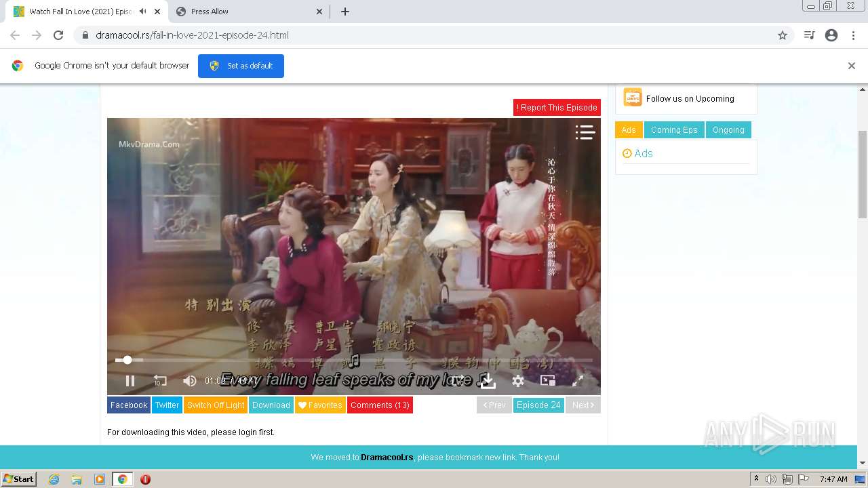This screenshot has height=488, width=868.
Task: Click the address bar URL
Action: [192, 35]
